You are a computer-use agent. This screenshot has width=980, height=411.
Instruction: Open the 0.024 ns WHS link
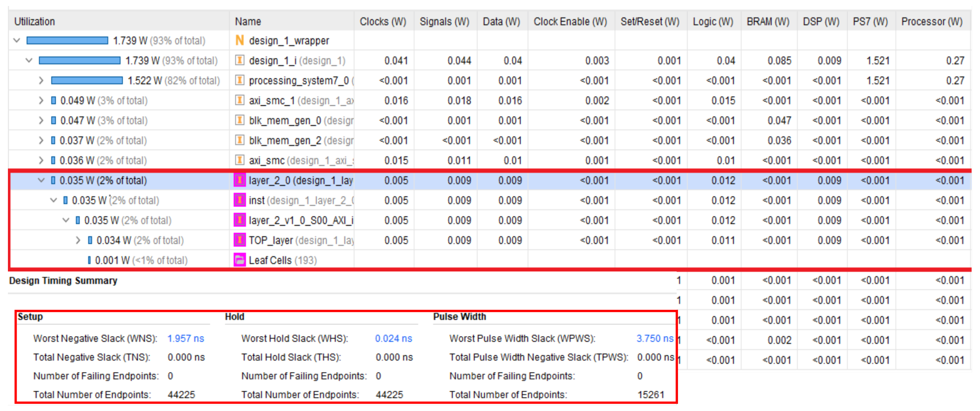point(393,338)
